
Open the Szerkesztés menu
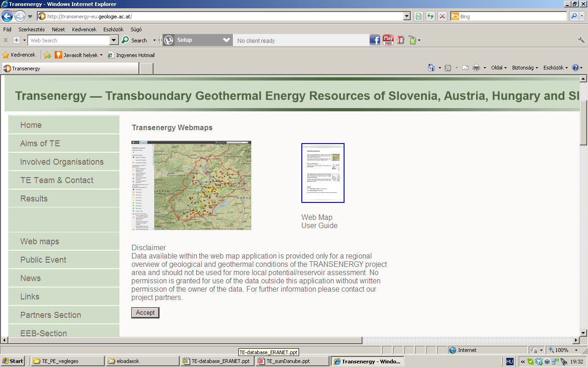coord(32,29)
